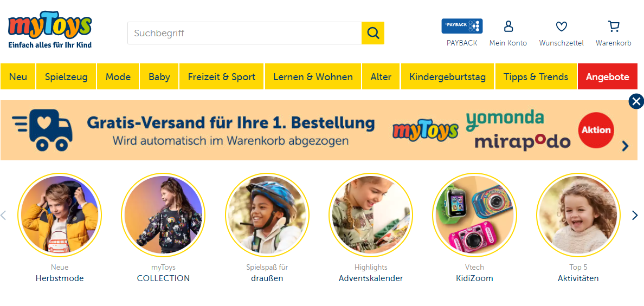
Task: Open the Vtech KidiZoom thumbnail
Action: 474,215
